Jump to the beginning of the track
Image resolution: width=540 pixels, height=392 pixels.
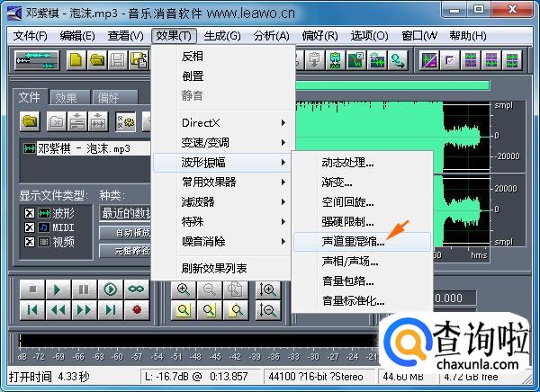click(32, 310)
